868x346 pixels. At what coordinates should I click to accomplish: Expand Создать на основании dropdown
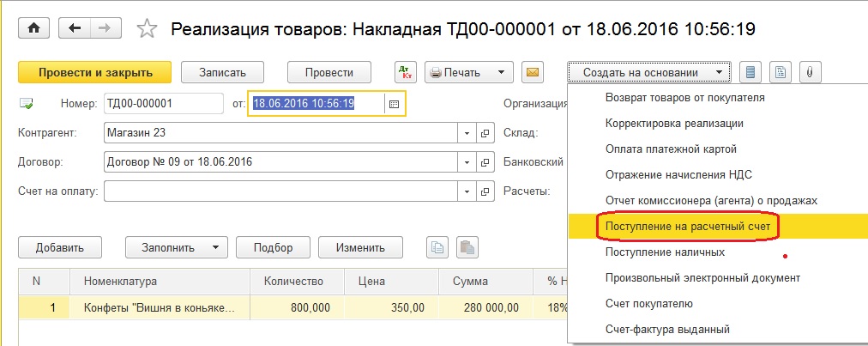(x=648, y=73)
